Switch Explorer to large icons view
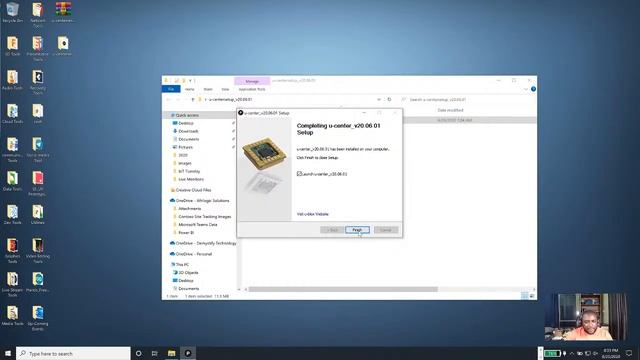The image size is (640, 360). [532, 296]
